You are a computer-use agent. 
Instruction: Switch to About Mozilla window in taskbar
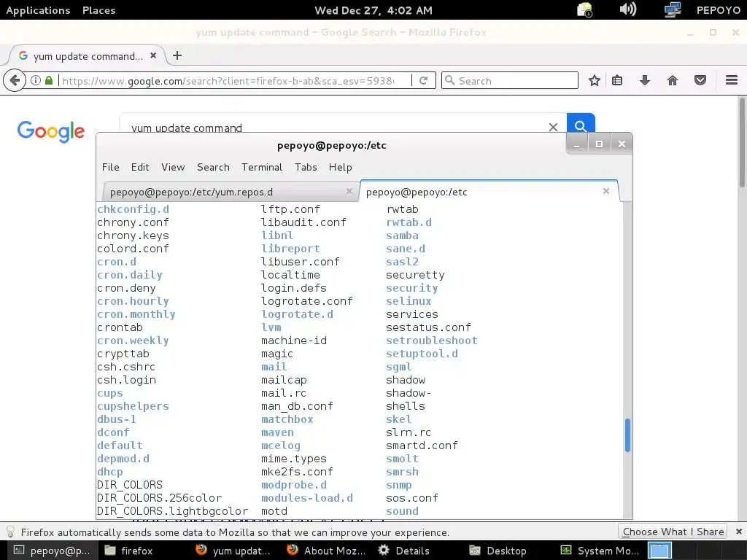tap(327, 551)
